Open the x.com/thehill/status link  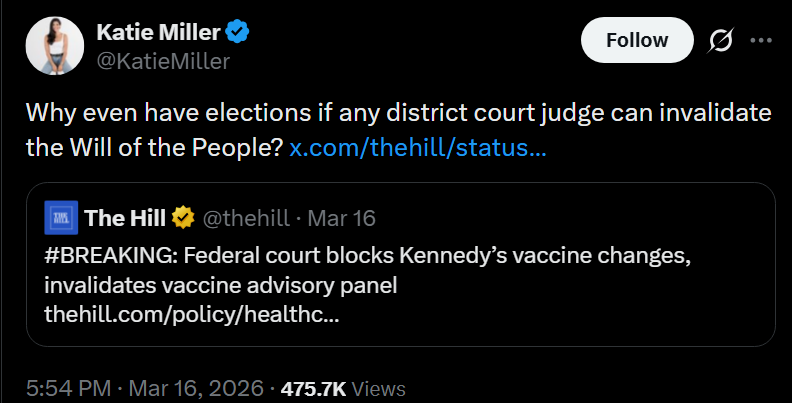(417, 149)
